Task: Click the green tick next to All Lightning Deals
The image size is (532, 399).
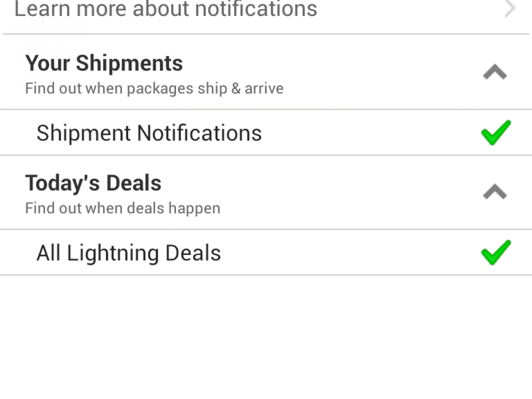Action: pos(496,252)
